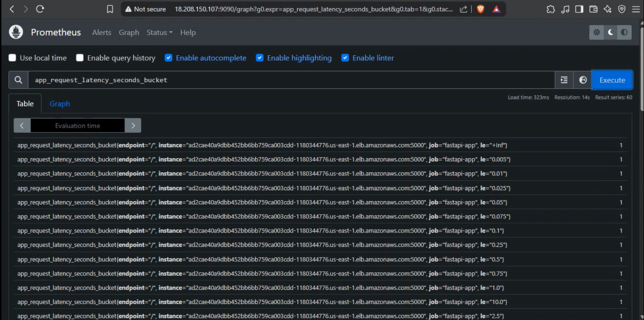Run the query with Execute
This screenshot has width=644, height=320.
[x=612, y=80]
